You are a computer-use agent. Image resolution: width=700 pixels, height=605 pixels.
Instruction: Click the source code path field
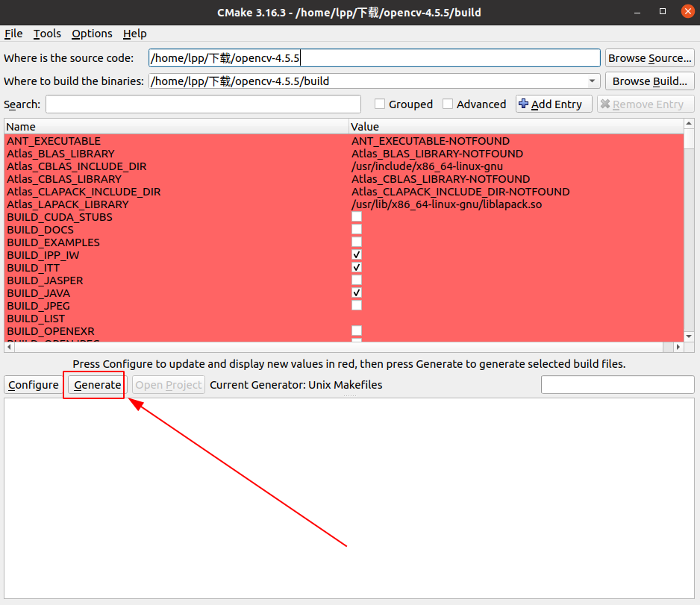coord(374,58)
